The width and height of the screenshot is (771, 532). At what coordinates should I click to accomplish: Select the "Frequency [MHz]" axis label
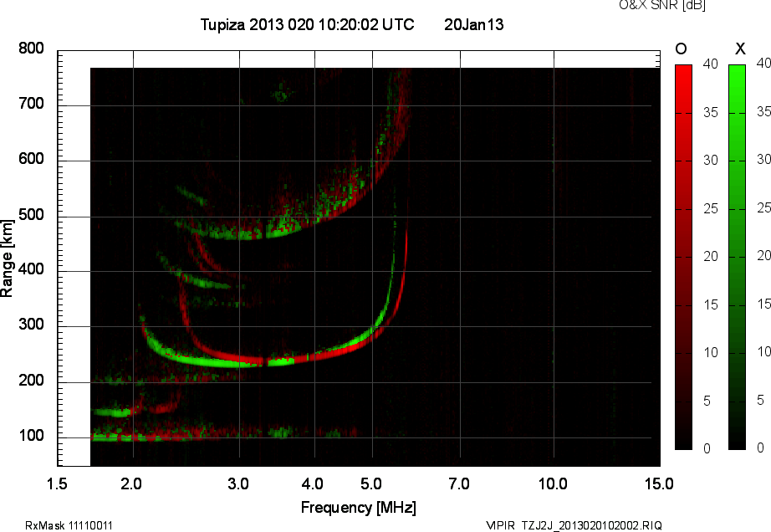pos(359,508)
